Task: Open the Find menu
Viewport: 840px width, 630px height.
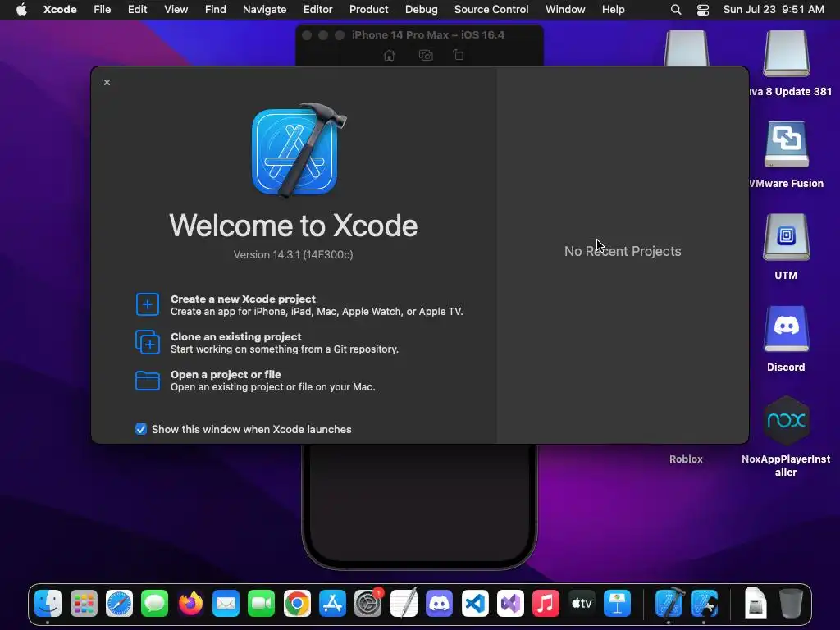Action: click(216, 9)
